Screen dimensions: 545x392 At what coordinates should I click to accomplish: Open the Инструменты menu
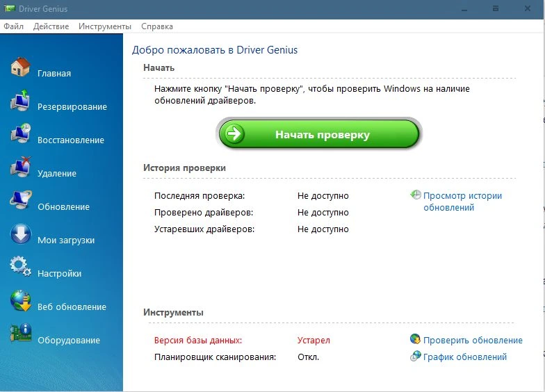pyautogui.click(x=105, y=26)
